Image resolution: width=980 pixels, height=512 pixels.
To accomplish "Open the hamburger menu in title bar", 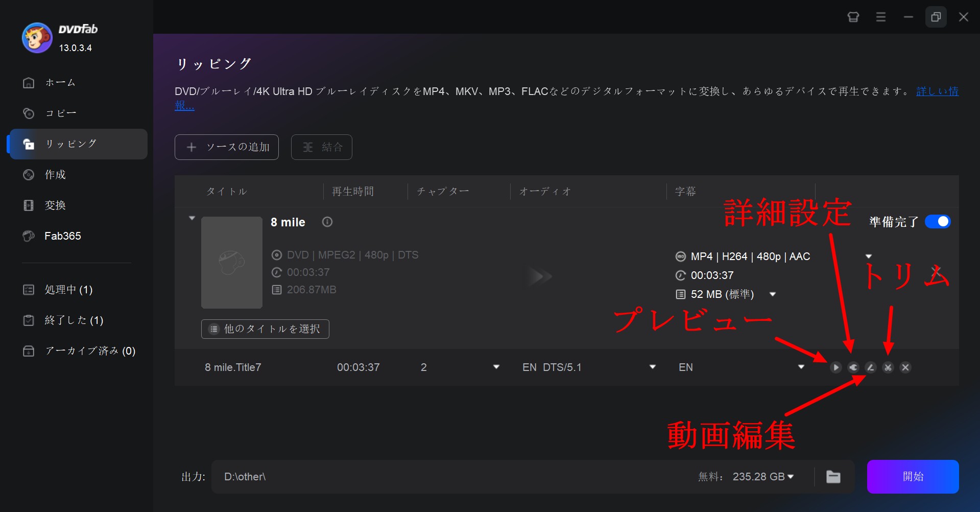I will (x=881, y=17).
